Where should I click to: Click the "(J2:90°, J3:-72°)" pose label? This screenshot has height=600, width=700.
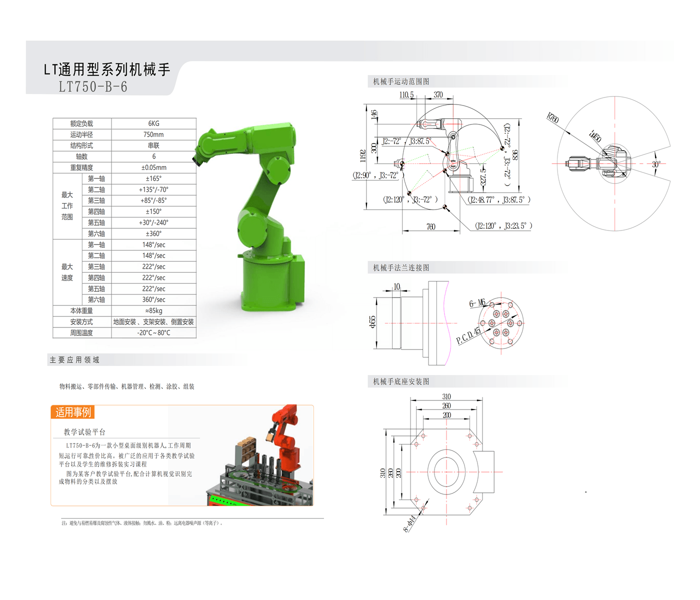377,175
